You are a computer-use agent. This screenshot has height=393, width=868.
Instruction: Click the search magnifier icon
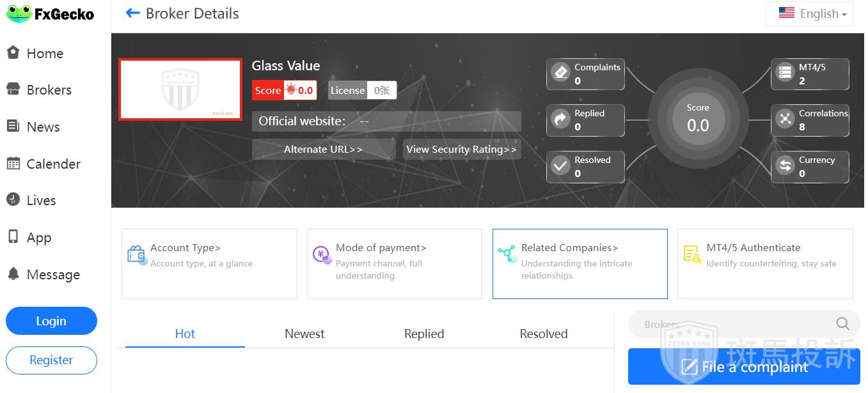point(843,323)
